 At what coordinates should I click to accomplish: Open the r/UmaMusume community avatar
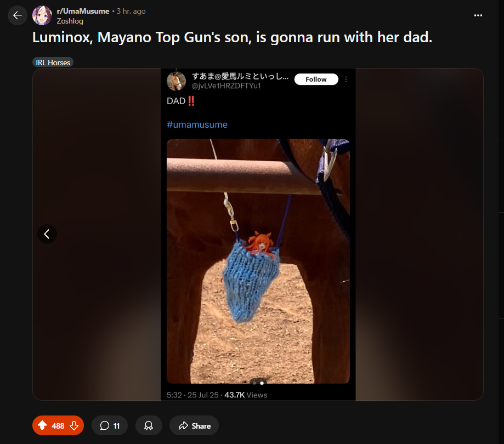(x=42, y=15)
